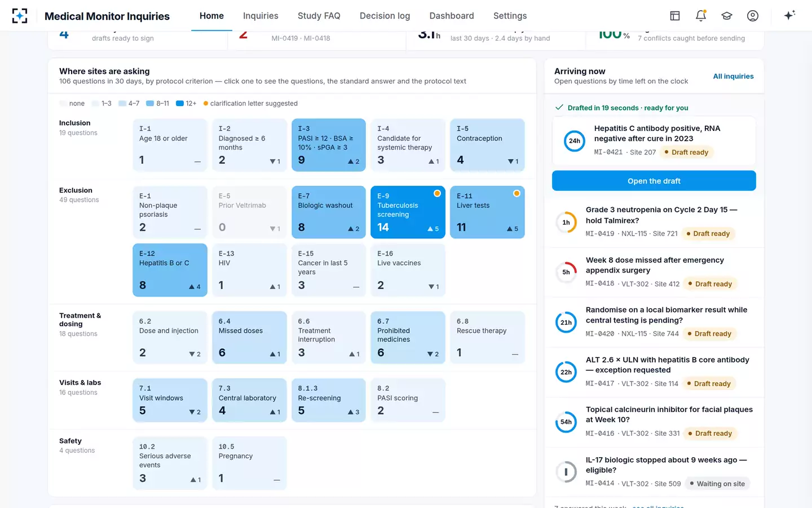Open inquiry "Grade 3 neutropenia on Cycle 2 Day 15"
This screenshot has height=508, width=812.
pos(654,222)
